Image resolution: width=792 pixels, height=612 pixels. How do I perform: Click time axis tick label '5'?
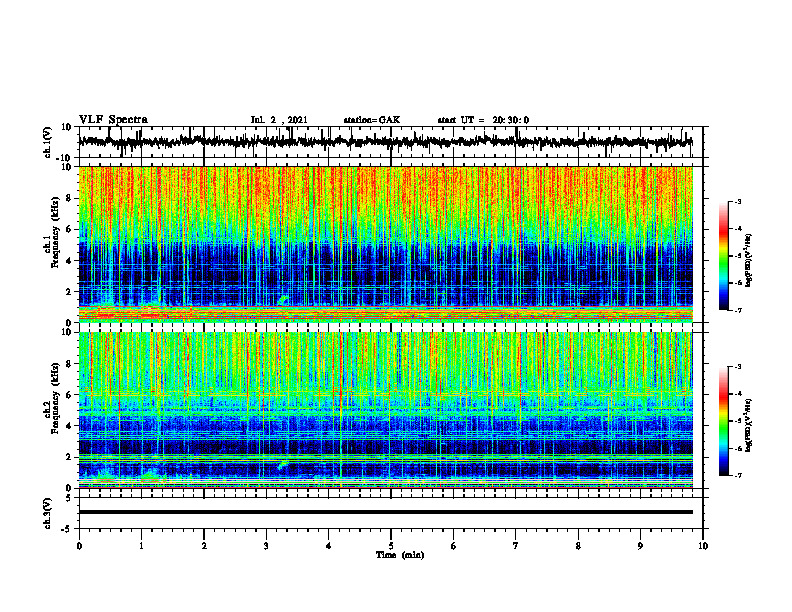pyautogui.click(x=391, y=546)
